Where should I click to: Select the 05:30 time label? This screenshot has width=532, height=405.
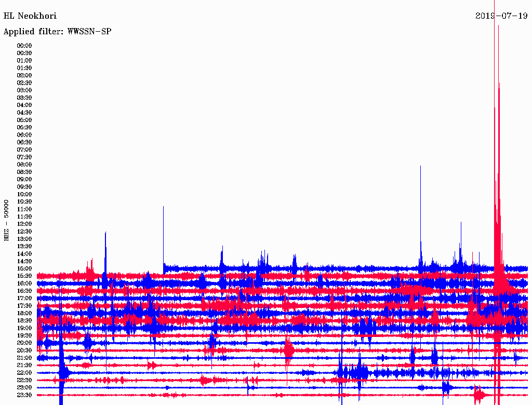[x=24, y=128]
